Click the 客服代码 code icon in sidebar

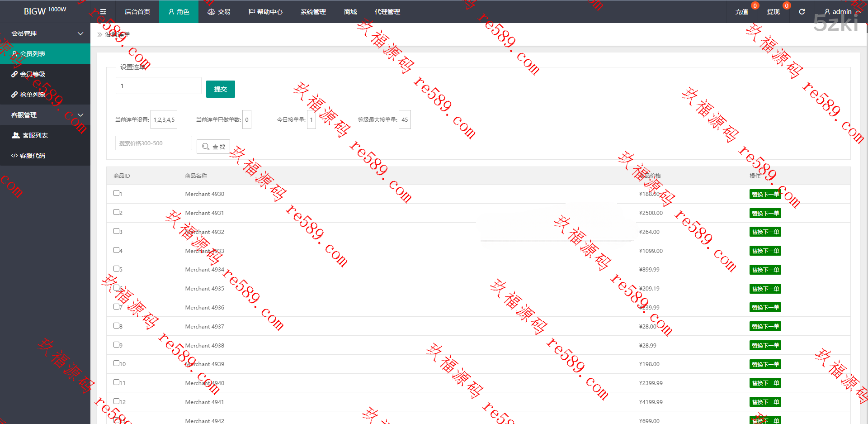[x=14, y=156]
